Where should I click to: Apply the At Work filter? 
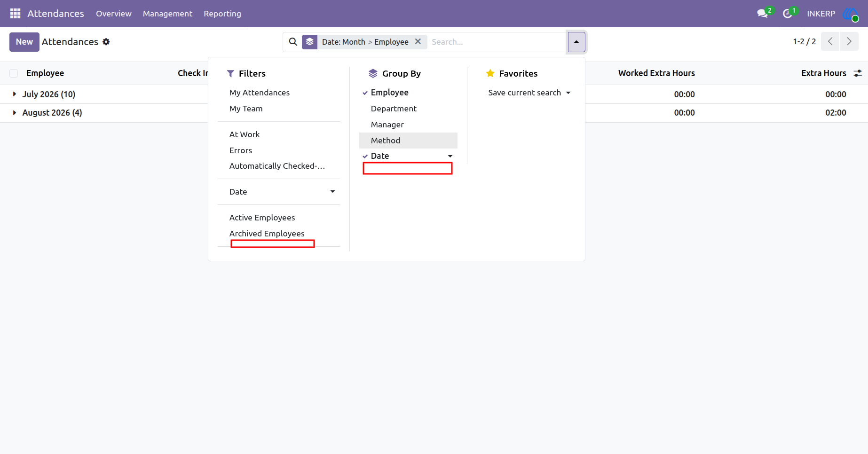[x=279, y=134]
